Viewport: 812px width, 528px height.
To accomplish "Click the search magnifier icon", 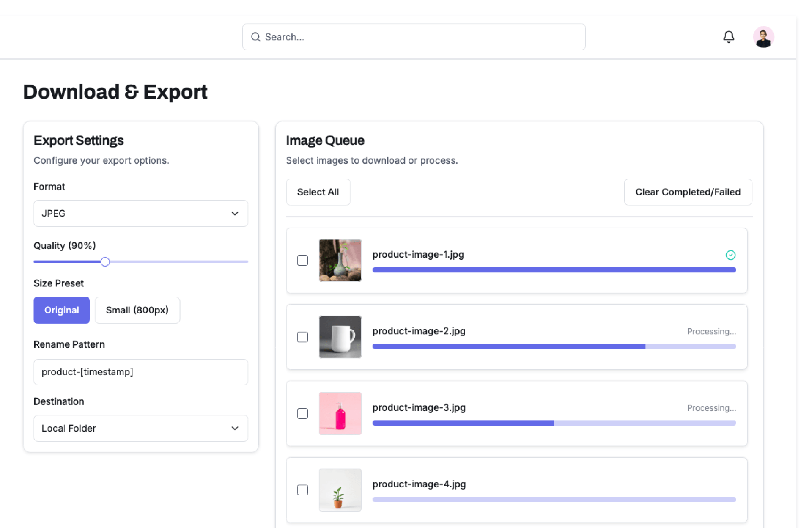I will click(x=255, y=37).
